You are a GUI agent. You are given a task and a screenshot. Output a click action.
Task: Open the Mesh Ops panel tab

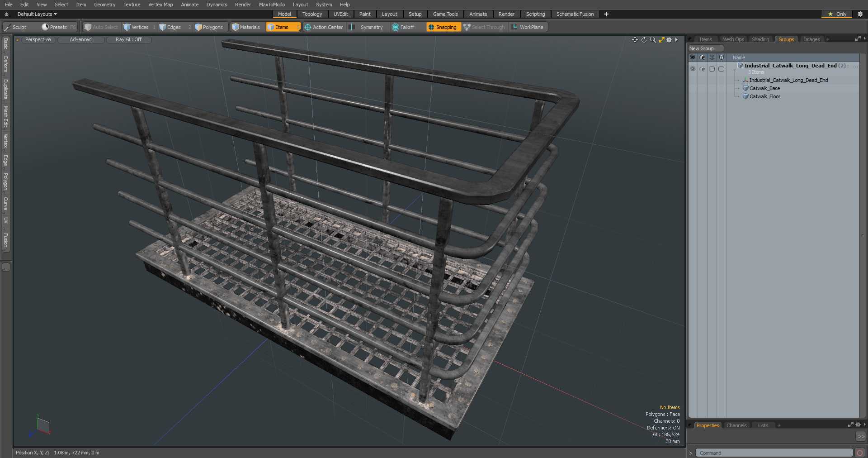(x=733, y=39)
